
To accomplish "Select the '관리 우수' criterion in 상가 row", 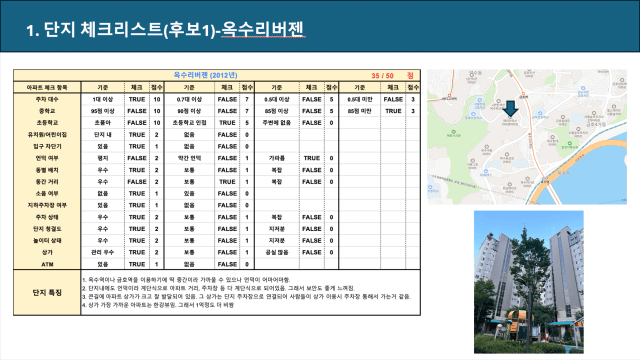I will point(102,253).
